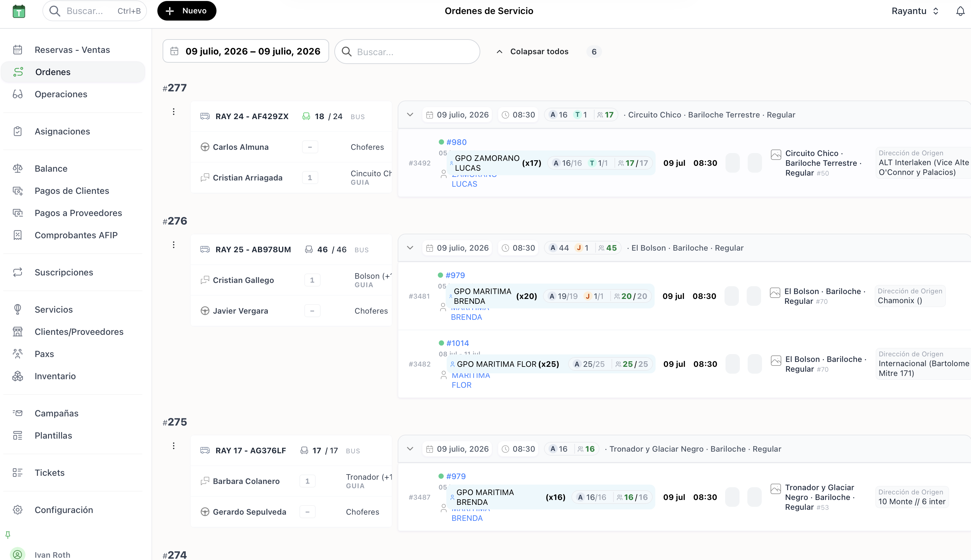Click the Barbara Colanero guide row

[291, 481]
